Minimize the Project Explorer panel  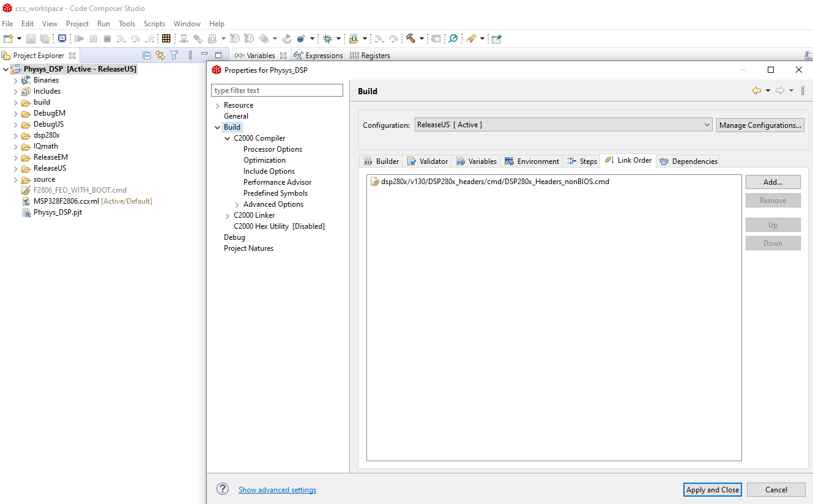[205, 55]
